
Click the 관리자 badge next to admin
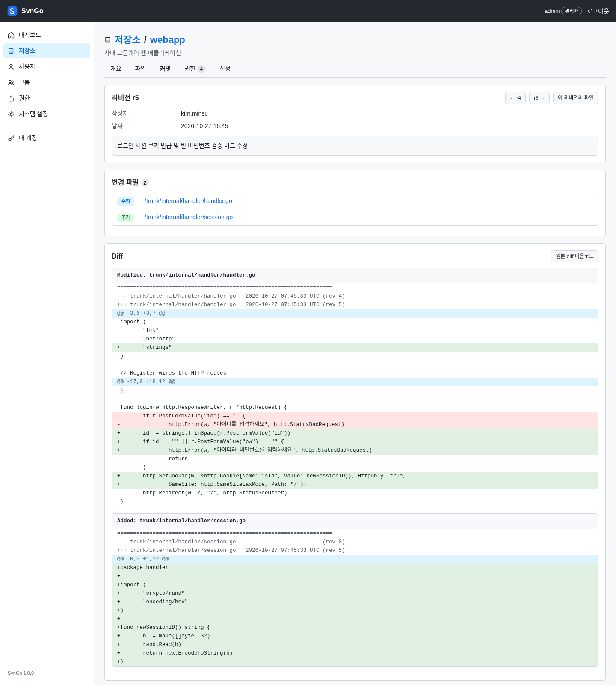[x=572, y=11]
